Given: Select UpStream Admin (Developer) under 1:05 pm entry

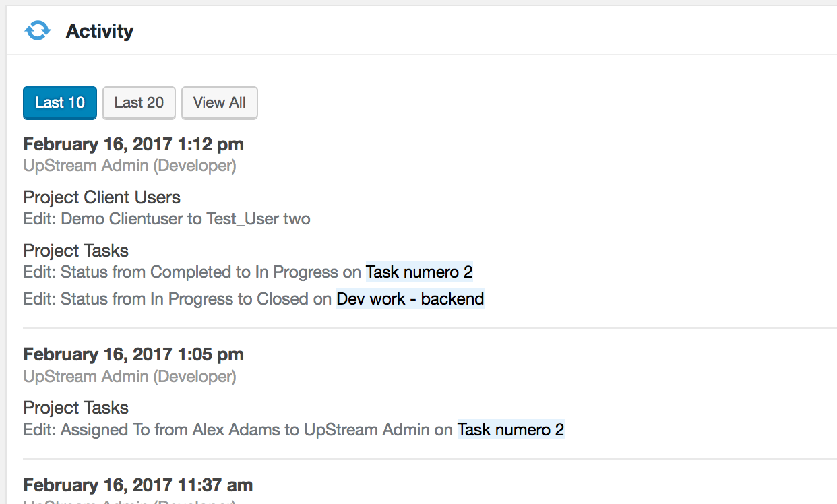Looking at the screenshot, I should 130,376.
